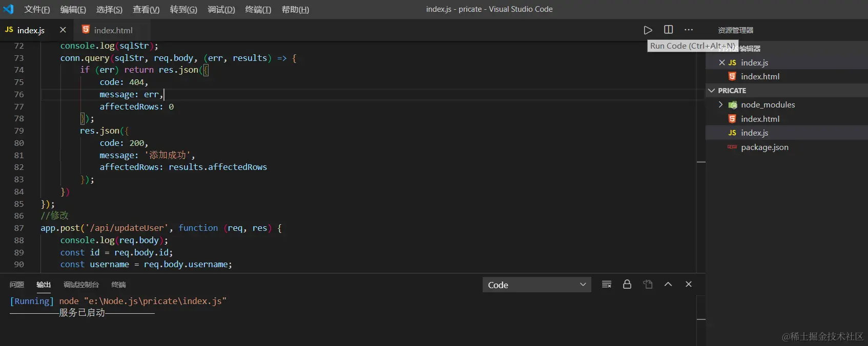The image size is (868, 346).
Task: Click results.affectedRows on line 82
Action: (218, 167)
